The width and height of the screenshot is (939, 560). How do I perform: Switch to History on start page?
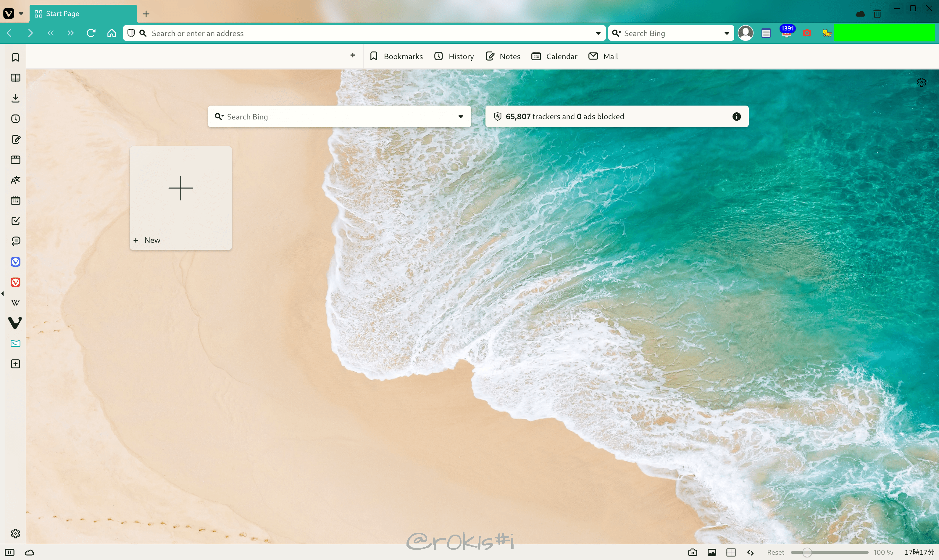click(x=454, y=56)
